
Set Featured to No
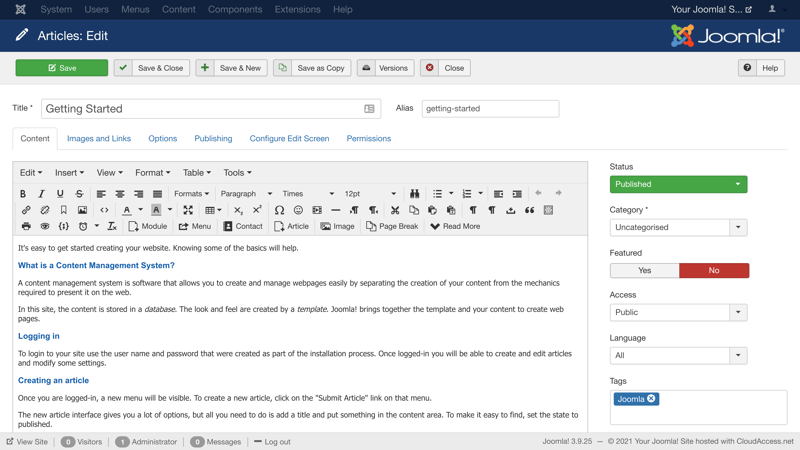pyautogui.click(x=713, y=270)
